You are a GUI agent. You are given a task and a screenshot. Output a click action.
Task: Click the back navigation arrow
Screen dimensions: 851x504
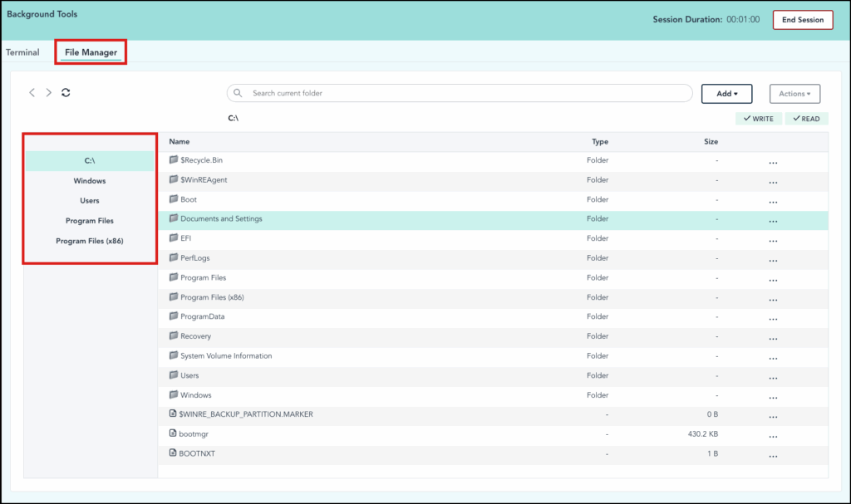pyautogui.click(x=32, y=93)
